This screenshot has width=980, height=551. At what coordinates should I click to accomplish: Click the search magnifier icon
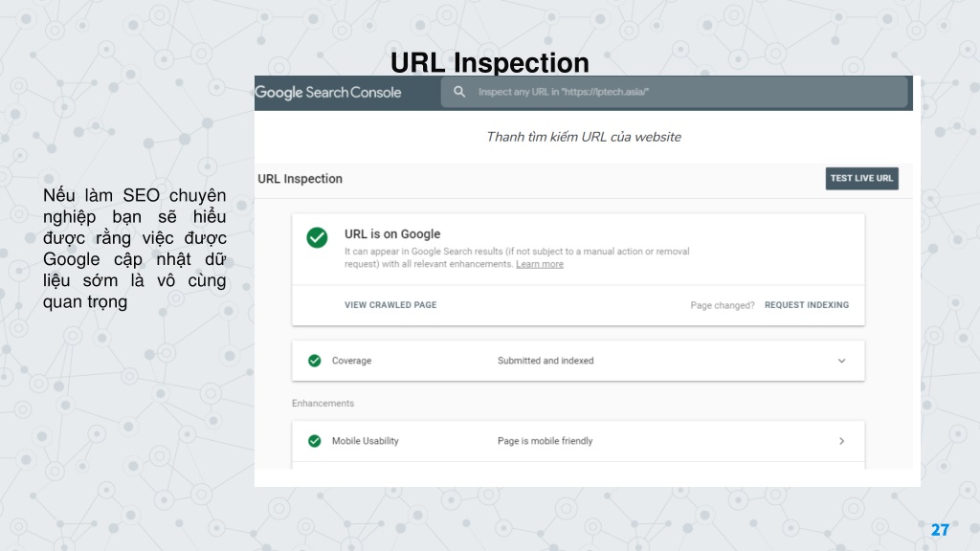pos(459,92)
